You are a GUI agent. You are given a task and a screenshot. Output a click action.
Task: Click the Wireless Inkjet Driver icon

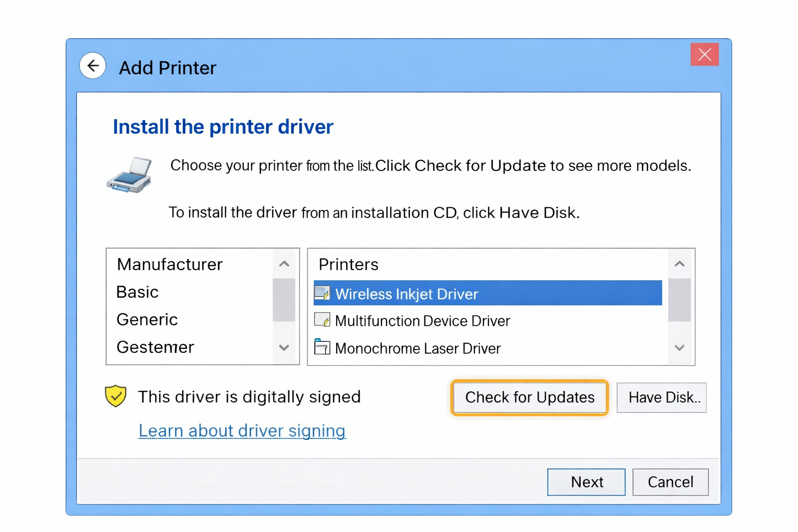coord(322,294)
